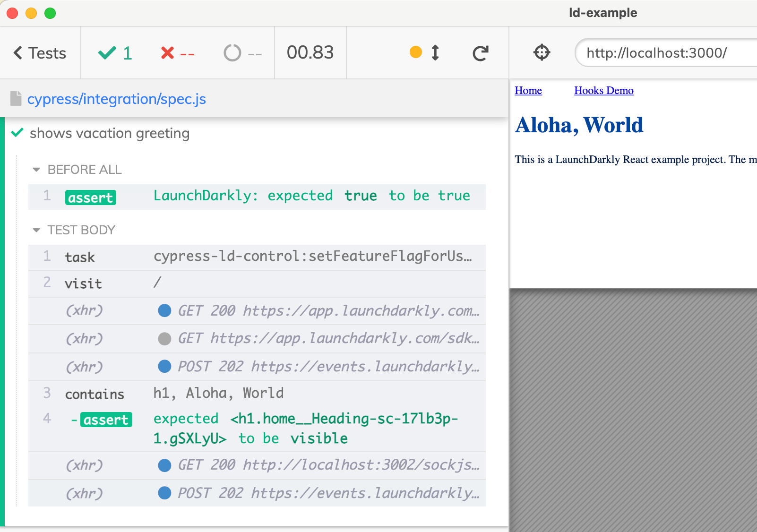Open the Home link in the app preview
The image size is (757, 532).
(x=528, y=90)
